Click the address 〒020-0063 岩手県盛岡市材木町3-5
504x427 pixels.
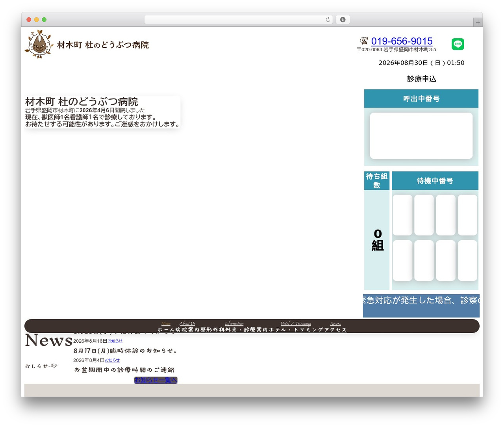[397, 50]
